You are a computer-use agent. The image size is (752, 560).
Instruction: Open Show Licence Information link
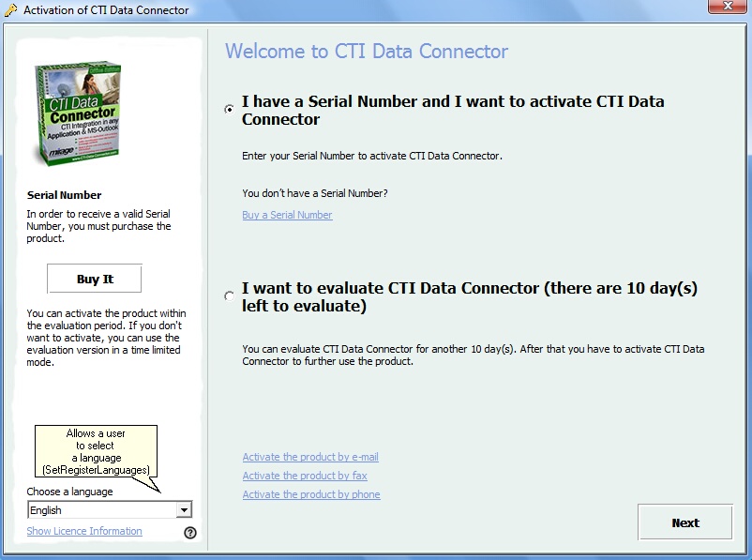point(84,531)
